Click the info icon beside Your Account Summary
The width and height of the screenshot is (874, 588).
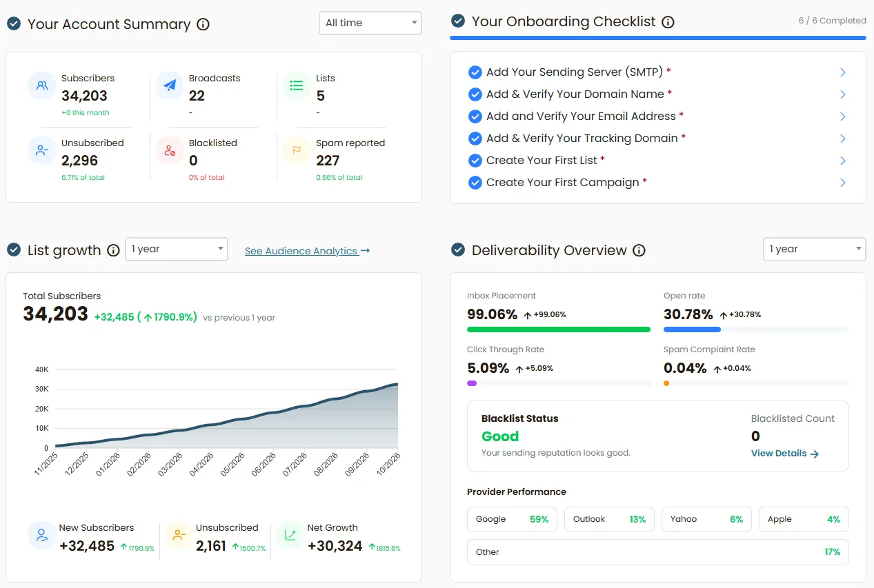[x=203, y=24]
